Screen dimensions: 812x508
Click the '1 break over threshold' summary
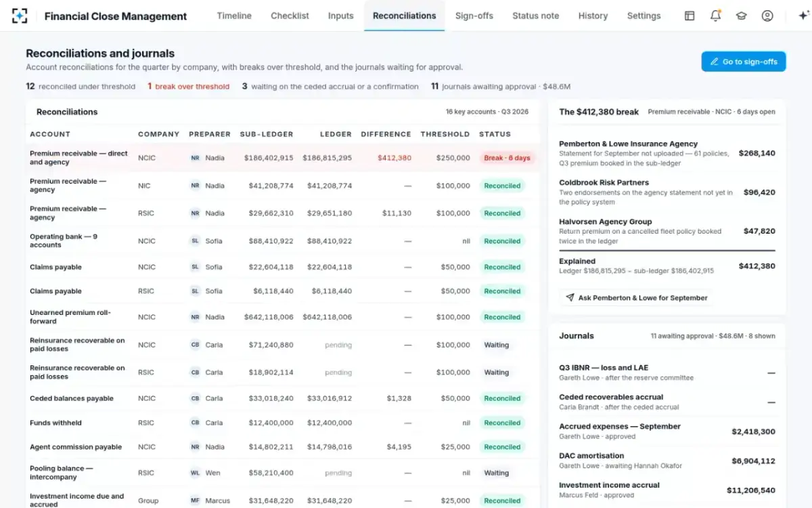click(189, 87)
